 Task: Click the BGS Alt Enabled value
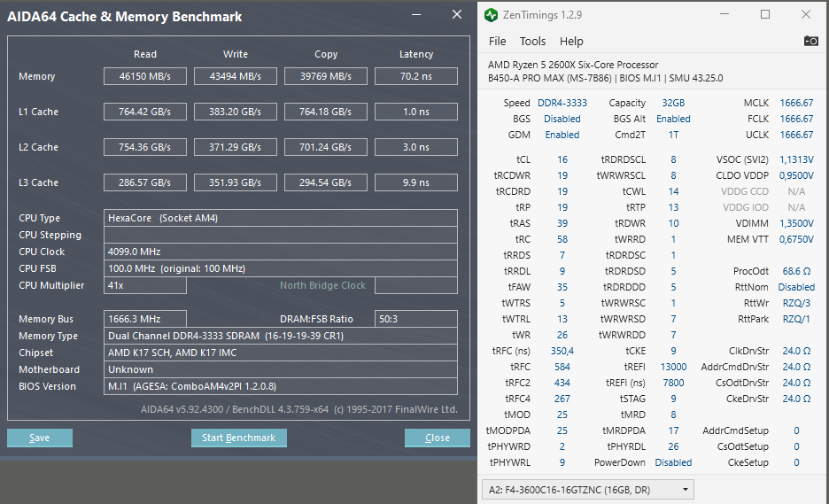[x=673, y=119]
